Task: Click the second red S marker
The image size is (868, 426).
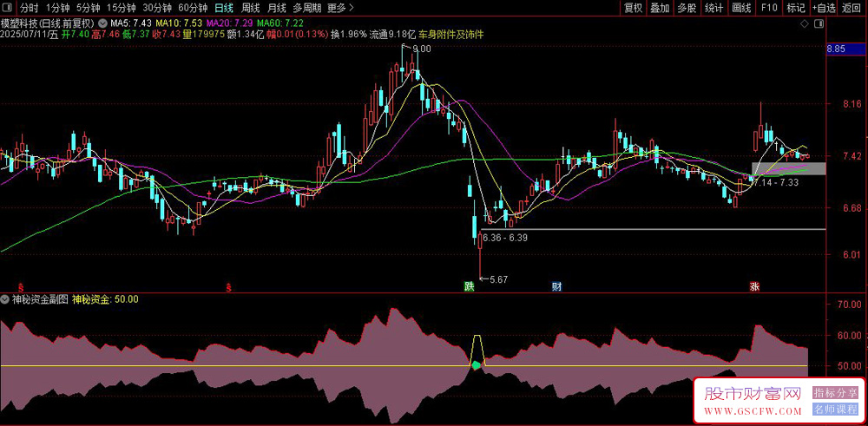Action: tap(228, 286)
